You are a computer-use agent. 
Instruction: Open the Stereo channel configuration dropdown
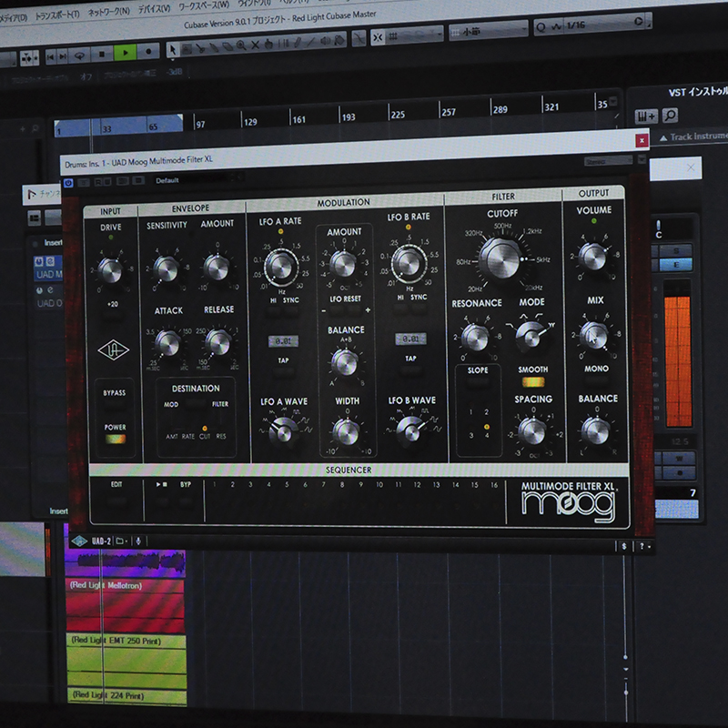(608, 161)
